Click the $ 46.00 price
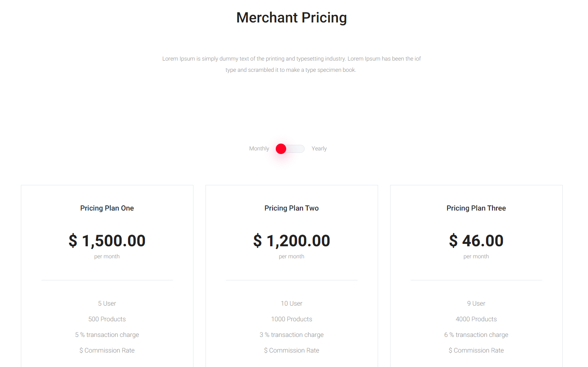Image resolution: width=588 pixels, height=367 pixels. coord(476,241)
